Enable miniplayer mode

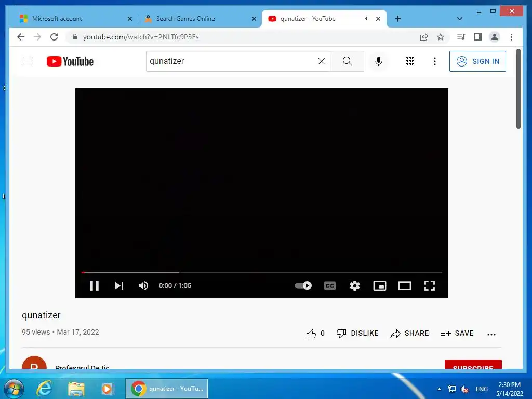click(x=380, y=286)
